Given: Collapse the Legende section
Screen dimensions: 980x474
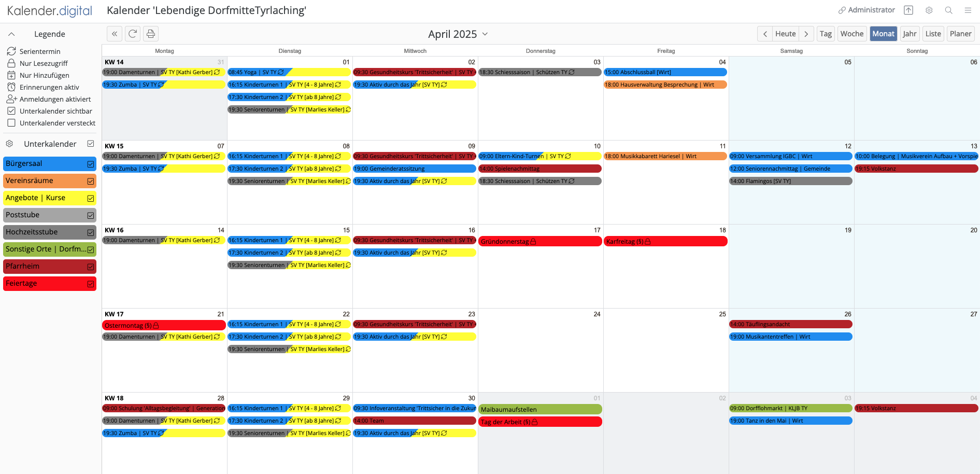Looking at the screenshot, I should point(11,34).
